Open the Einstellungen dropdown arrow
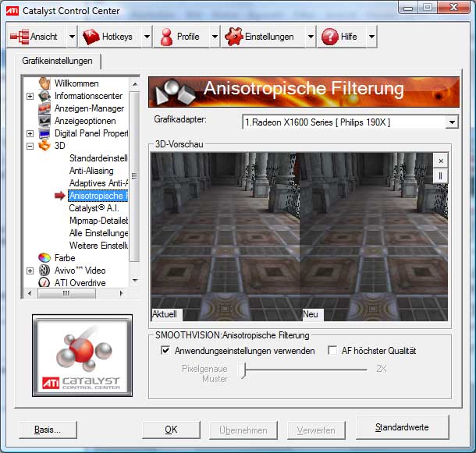The height and width of the screenshot is (453, 476). (311, 37)
